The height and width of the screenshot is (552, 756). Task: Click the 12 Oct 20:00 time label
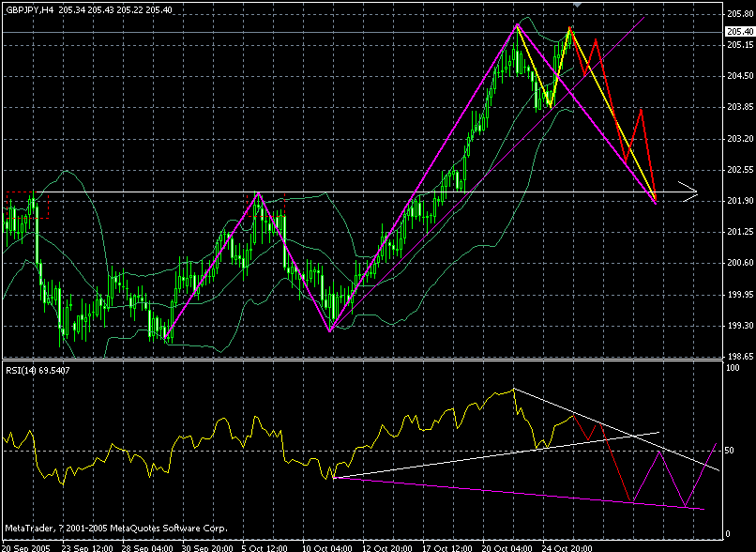(x=387, y=548)
